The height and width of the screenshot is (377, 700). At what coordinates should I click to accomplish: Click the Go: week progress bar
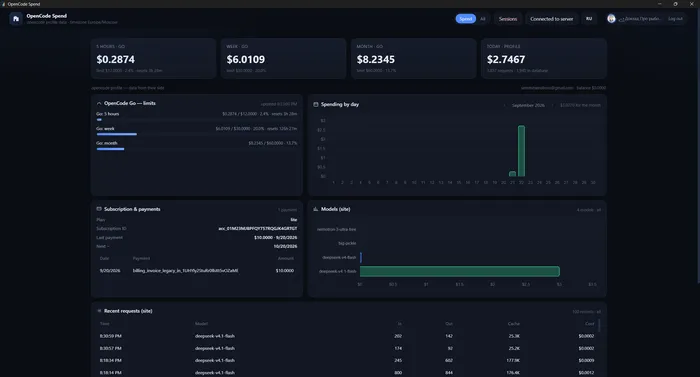coord(196,134)
